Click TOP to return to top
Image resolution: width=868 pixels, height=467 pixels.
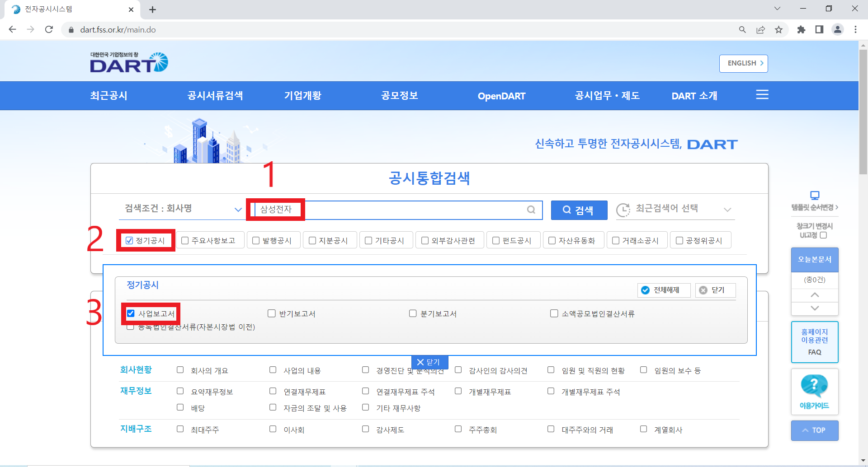click(x=815, y=430)
